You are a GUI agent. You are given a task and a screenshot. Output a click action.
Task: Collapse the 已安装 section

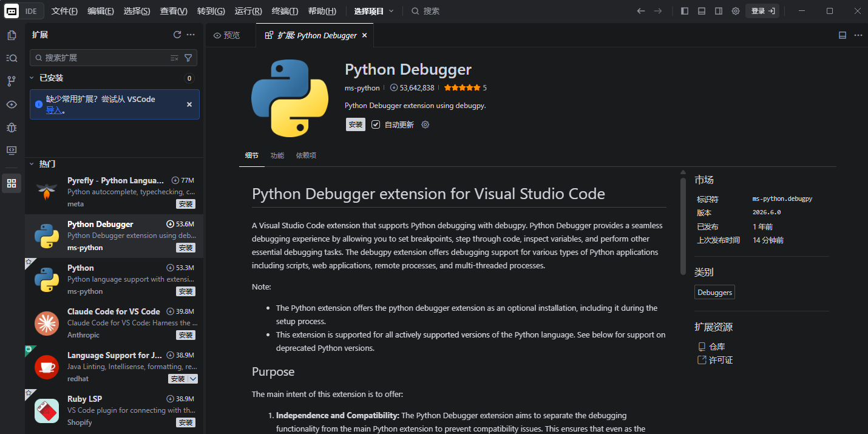32,78
